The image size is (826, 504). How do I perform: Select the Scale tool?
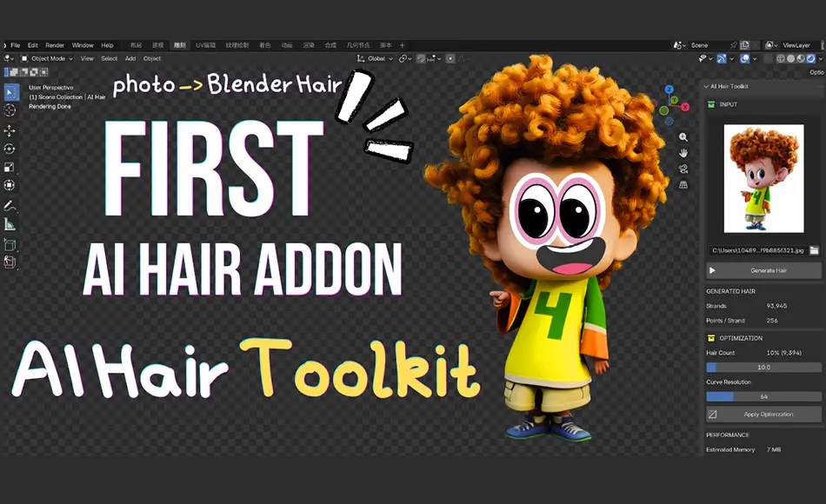[x=10, y=168]
